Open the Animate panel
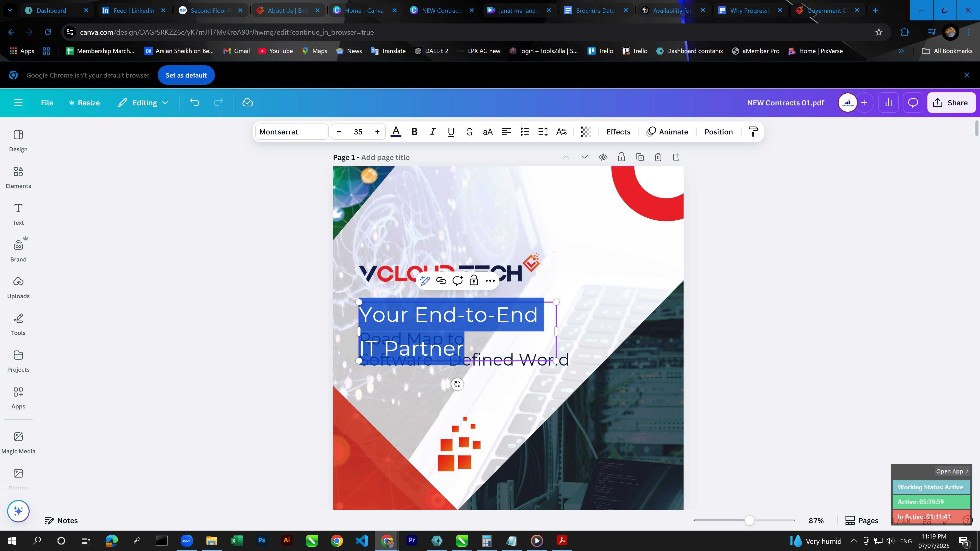980x551 pixels. click(x=668, y=132)
